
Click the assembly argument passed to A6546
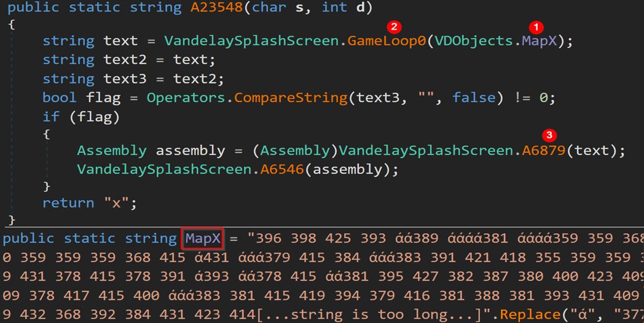(x=347, y=169)
